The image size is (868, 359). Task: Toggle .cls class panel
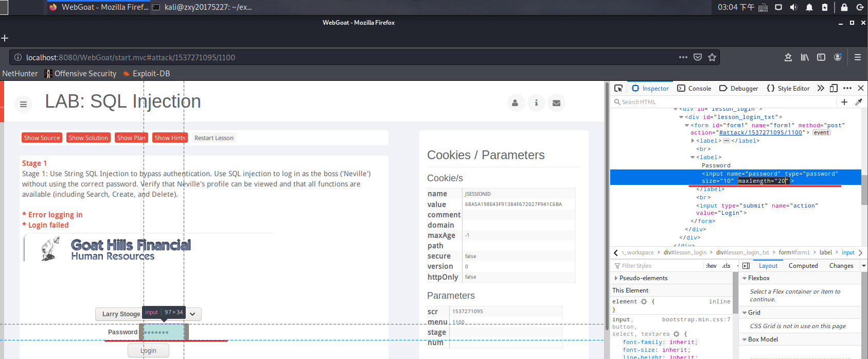coord(726,266)
